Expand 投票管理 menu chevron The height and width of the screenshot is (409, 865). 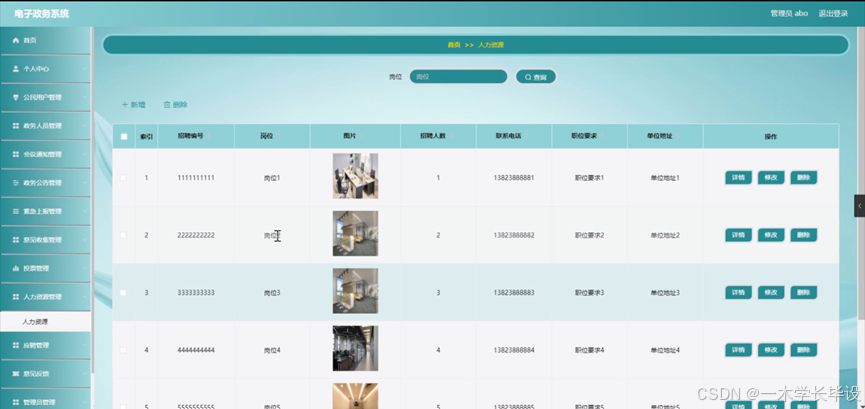click(84, 268)
